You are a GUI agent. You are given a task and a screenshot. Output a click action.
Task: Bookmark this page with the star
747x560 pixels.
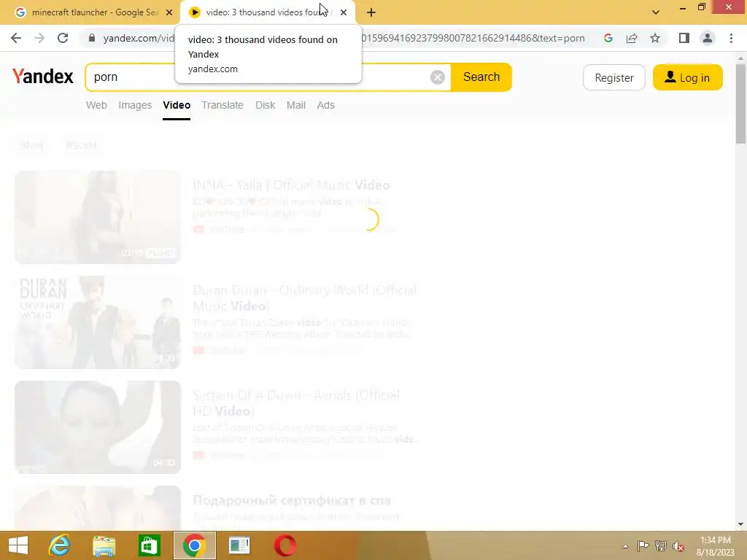pyautogui.click(x=655, y=38)
